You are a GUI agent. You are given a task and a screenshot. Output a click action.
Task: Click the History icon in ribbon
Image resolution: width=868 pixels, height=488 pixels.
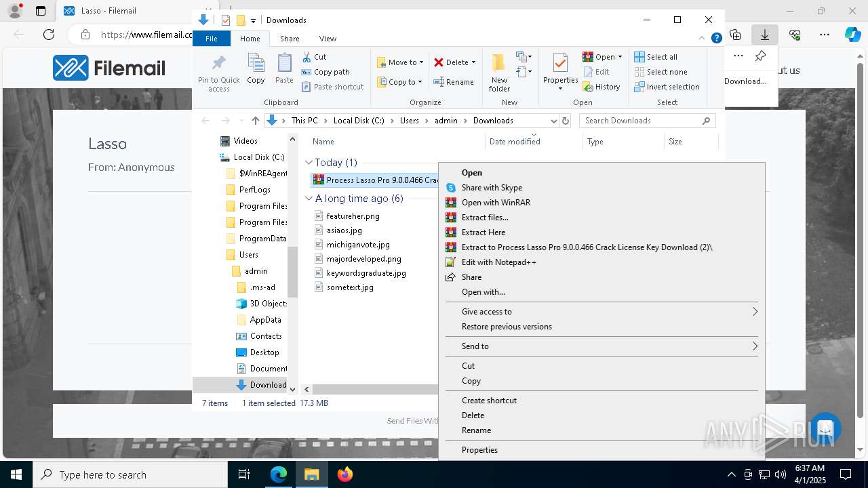point(588,87)
